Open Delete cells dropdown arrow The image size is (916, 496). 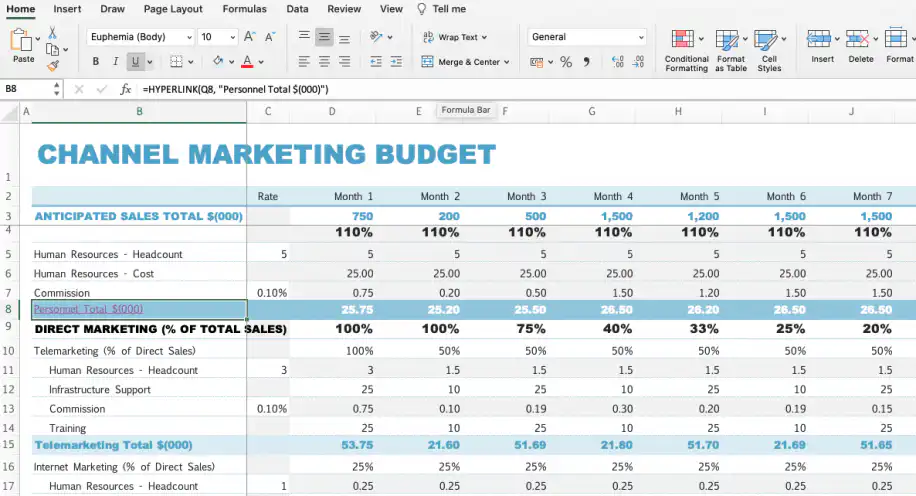pyautogui.click(x=876, y=40)
